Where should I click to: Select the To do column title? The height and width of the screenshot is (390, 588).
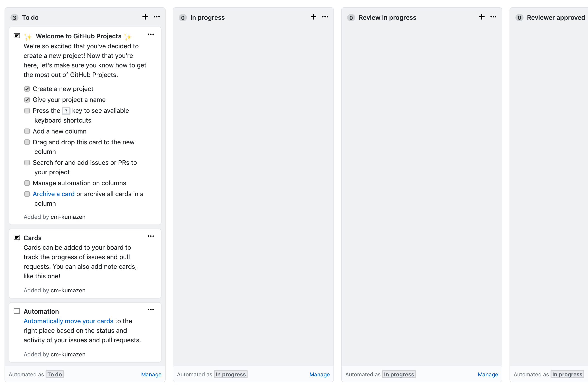pos(30,18)
